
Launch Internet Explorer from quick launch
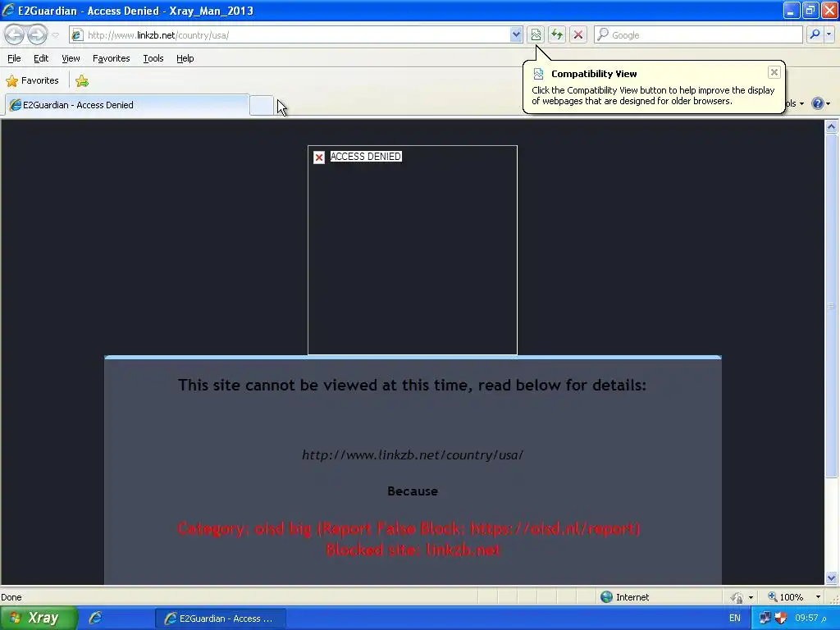95,618
